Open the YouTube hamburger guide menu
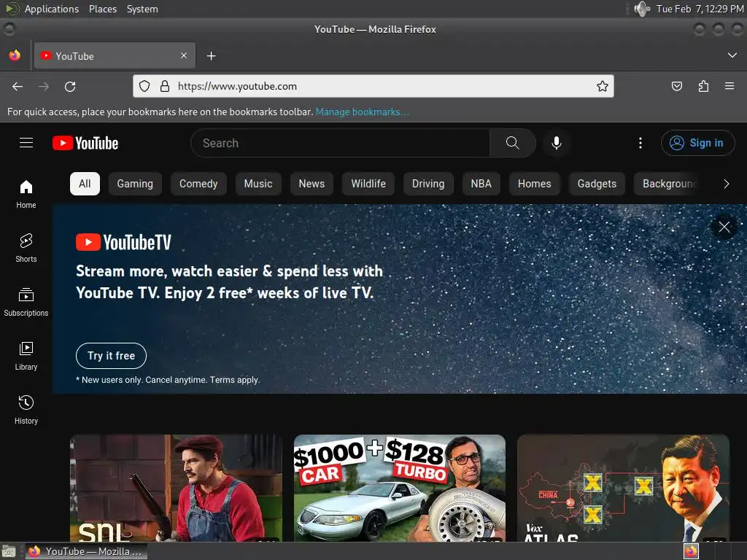Image resolution: width=747 pixels, height=560 pixels. pyautogui.click(x=26, y=143)
